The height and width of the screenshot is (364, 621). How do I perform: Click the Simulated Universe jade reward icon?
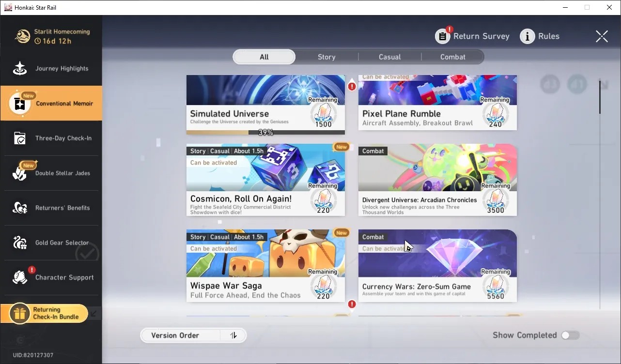point(323,114)
